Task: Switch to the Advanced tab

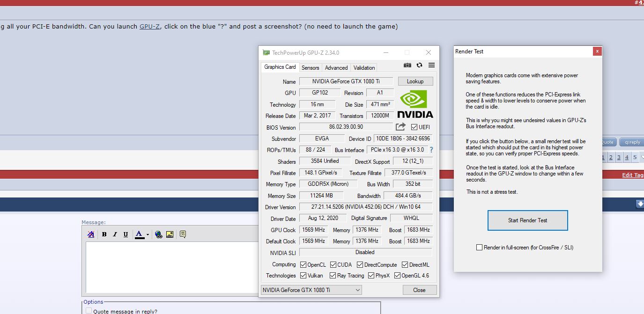Action: [336, 68]
